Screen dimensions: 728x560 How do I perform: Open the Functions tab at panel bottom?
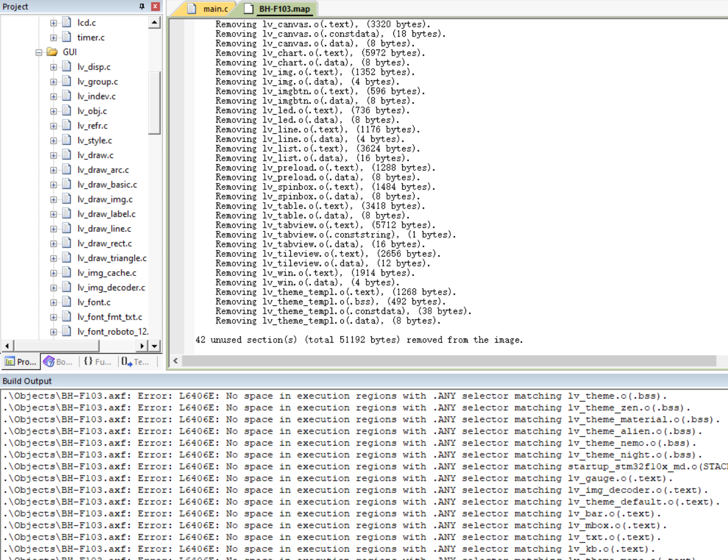point(97,361)
